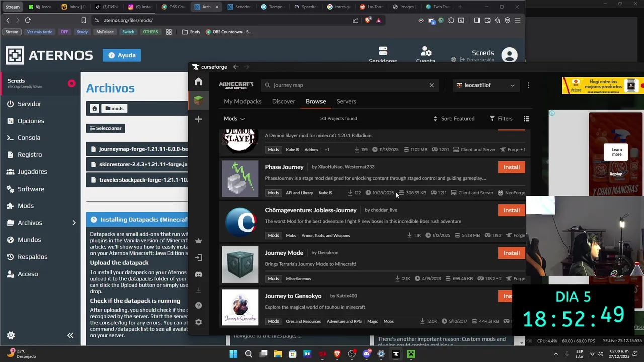Screen dimensions: 644x362
Task: Install Chômageventure: Jobless-Journey mod
Action: click(x=512, y=210)
